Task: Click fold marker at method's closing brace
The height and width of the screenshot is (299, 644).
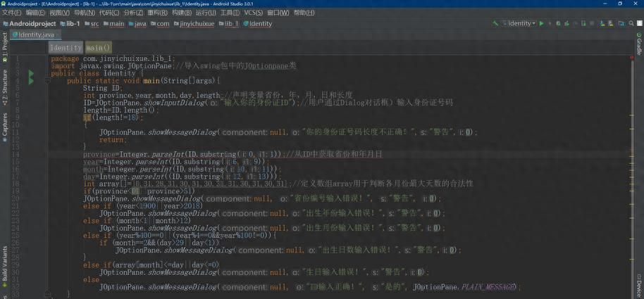Action: coord(48,293)
